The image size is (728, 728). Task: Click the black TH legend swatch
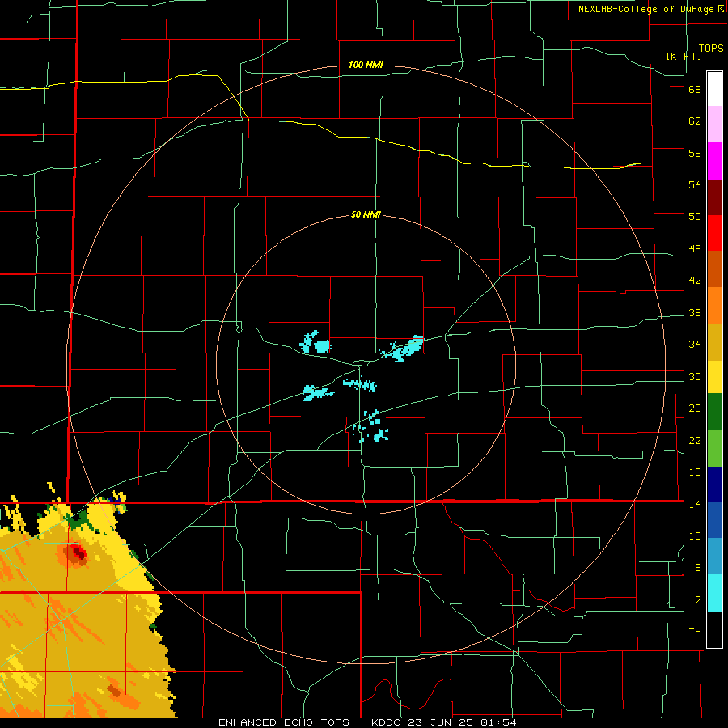pyautogui.click(x=714, y=629)
